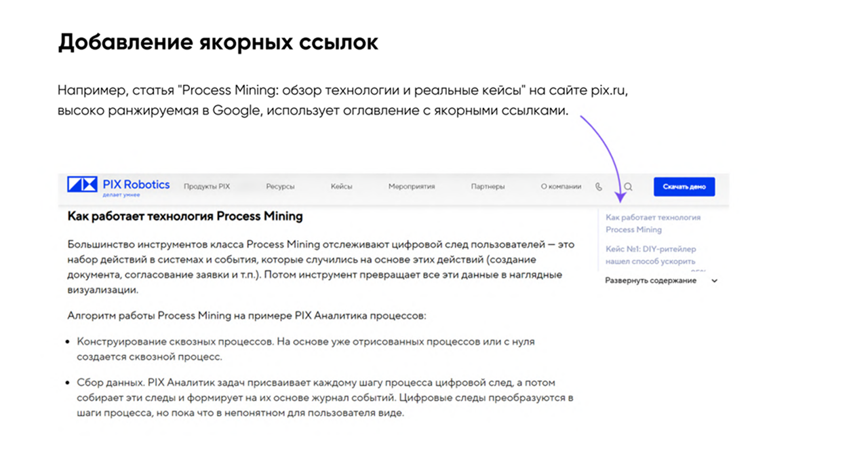Click the phone icon in header
The width and height of the screenshot is (868, 475).
[x=599, y=187]
